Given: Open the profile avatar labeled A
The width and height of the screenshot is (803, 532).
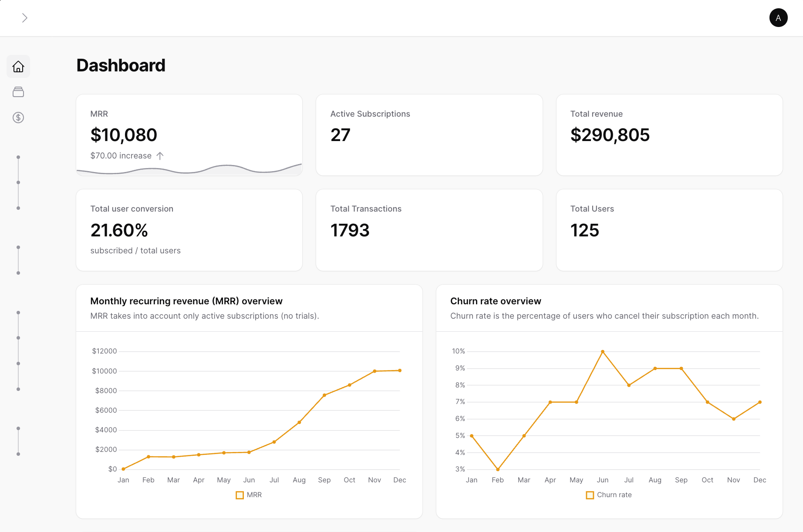Looking at the screenshot, I should click(x=778, y=17).
